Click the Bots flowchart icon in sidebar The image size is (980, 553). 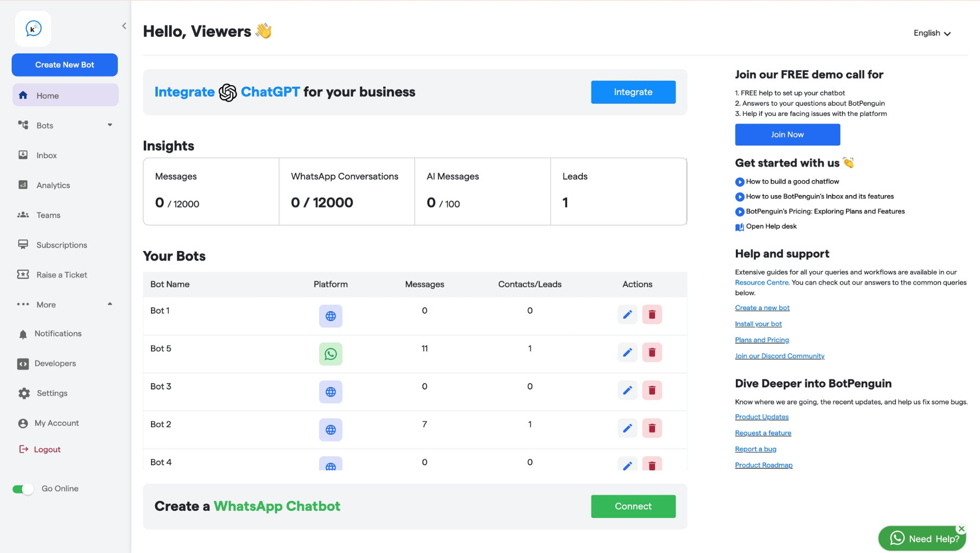pyautogui.click(x=23, y=125)
